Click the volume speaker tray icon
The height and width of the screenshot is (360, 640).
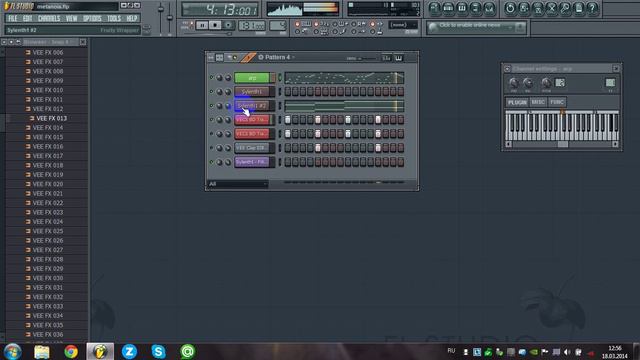tap(567, 352)
